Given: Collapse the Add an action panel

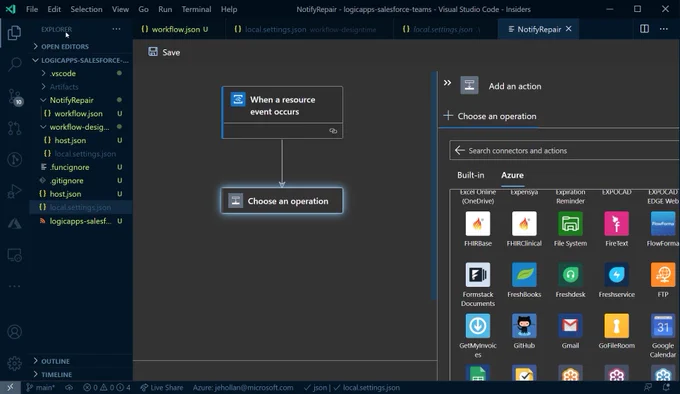Looking at the screenshot, I should pyautogui.click(x=447, y=82).
